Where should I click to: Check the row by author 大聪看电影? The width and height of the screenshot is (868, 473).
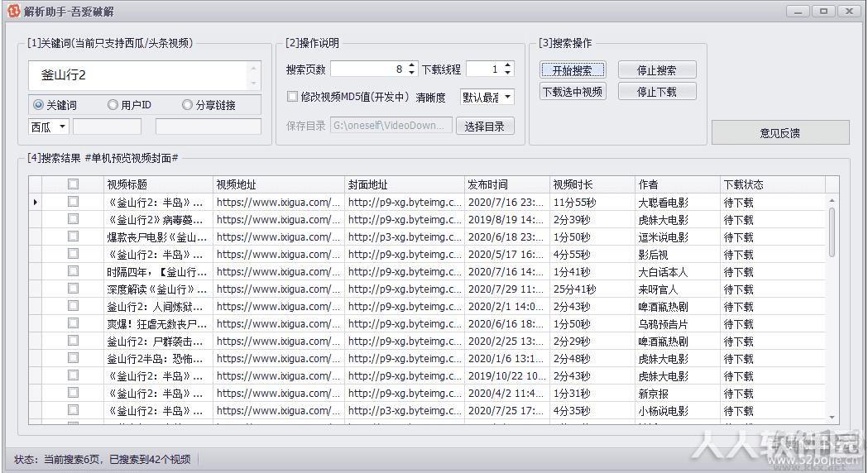pos(73,202)
